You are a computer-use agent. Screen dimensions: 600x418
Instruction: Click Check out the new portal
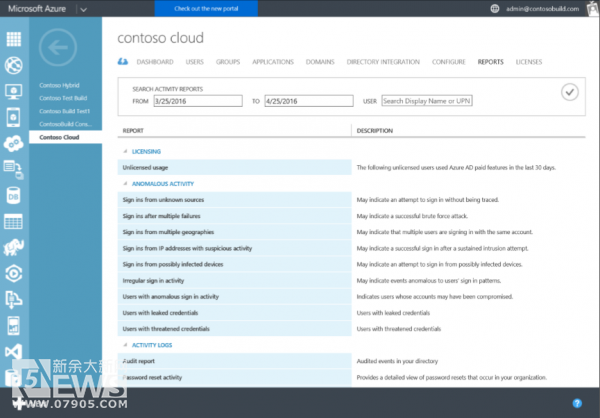tap(206, 8)
